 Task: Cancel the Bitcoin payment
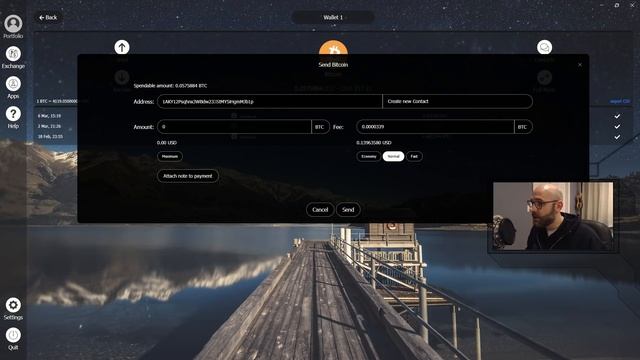[x=320, y=209]
